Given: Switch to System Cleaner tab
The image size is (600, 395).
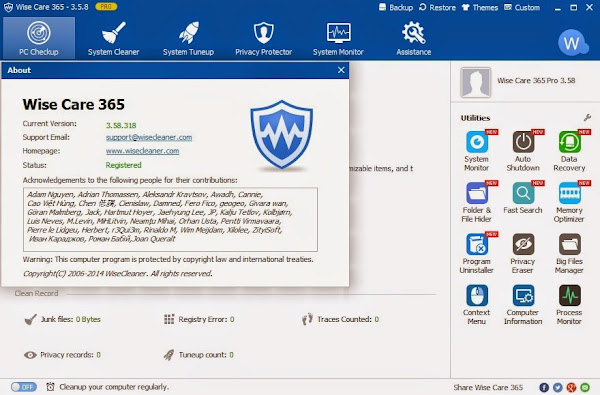Looking at the screenshot, I should coord(113,38).
